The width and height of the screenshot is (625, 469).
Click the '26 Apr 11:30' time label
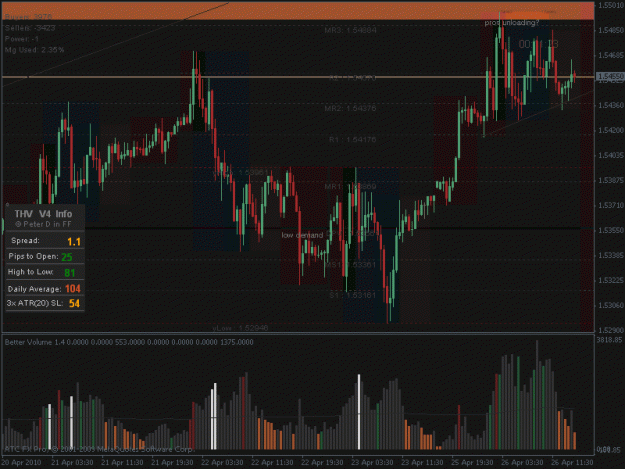[x=572, y=462]
